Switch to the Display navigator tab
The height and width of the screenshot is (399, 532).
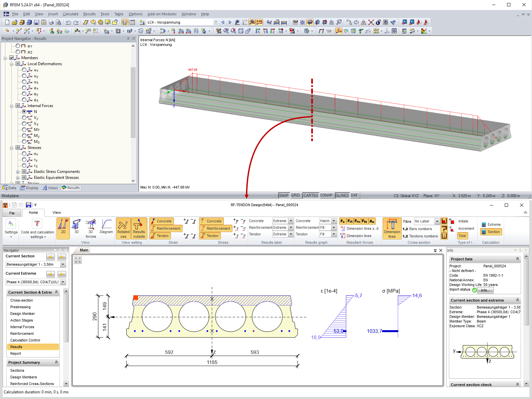coord(30,188)
